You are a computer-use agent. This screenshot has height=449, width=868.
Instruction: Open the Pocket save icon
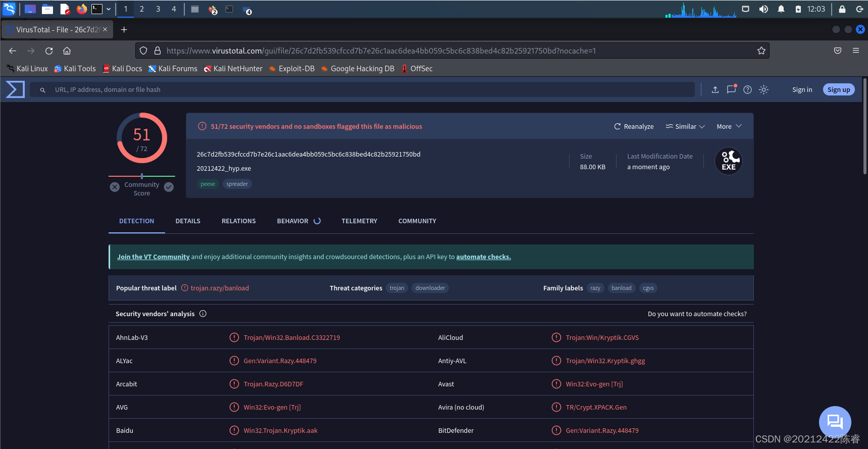(838, 51)
